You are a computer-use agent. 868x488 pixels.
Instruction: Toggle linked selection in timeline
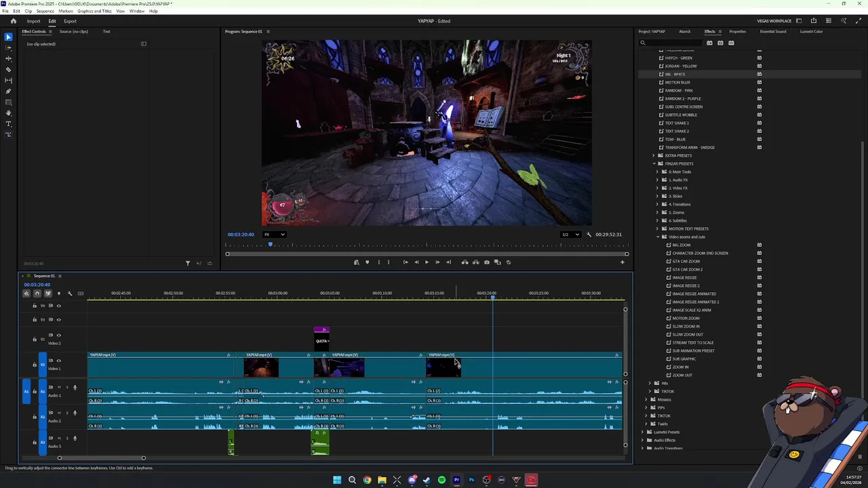(47, 293)
